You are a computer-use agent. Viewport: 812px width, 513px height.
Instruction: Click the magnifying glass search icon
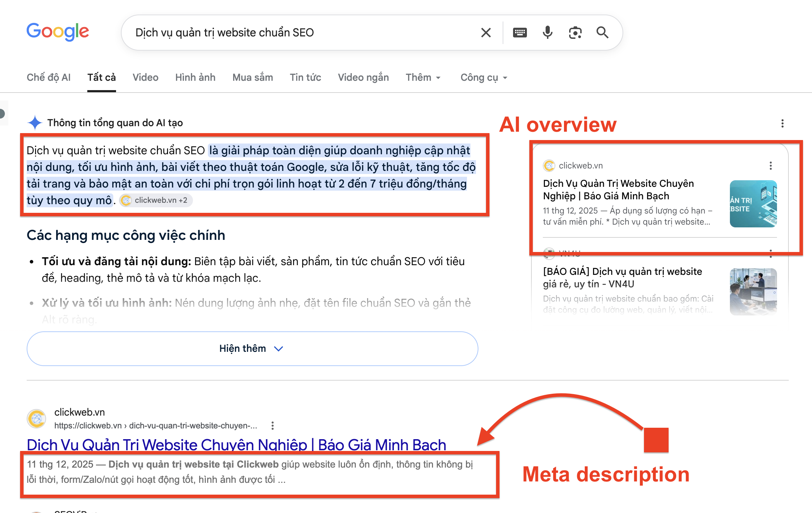click(602, 33)
